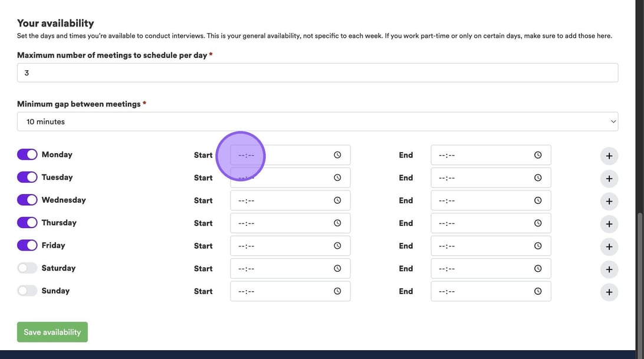The height and width of the screenshot is (359, 644).
Task: Open time picker for Wednesday Start
Action: click(337, 200)
